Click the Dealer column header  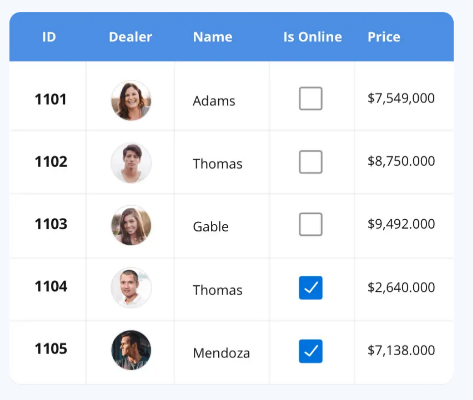pos(131,37)
